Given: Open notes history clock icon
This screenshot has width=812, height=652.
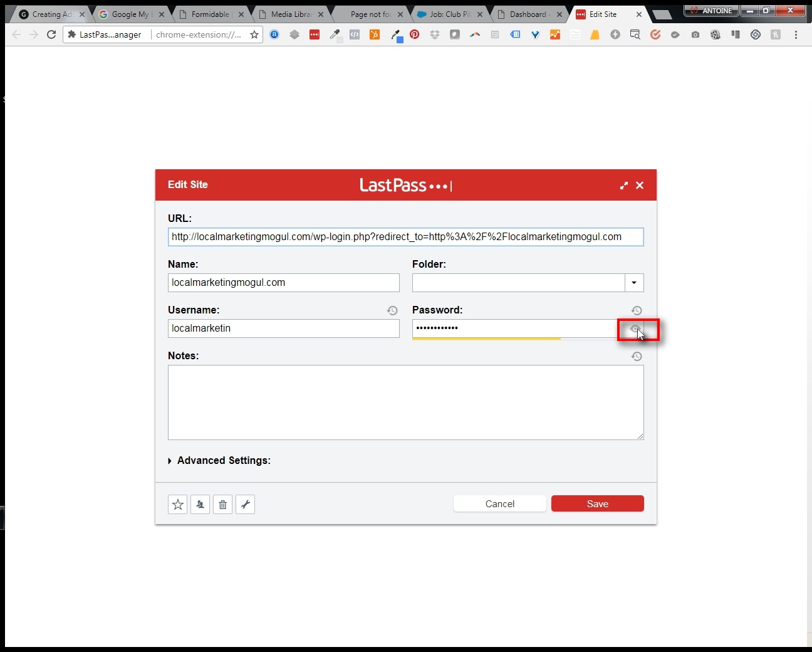Looking at the screenshot, I should click(637, 356).
